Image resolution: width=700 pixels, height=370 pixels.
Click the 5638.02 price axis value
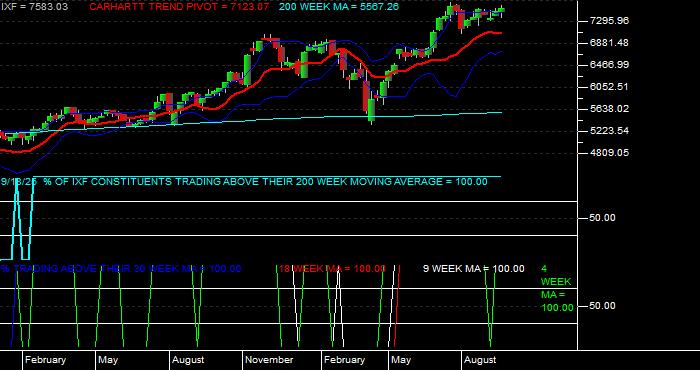coord(609,109)
